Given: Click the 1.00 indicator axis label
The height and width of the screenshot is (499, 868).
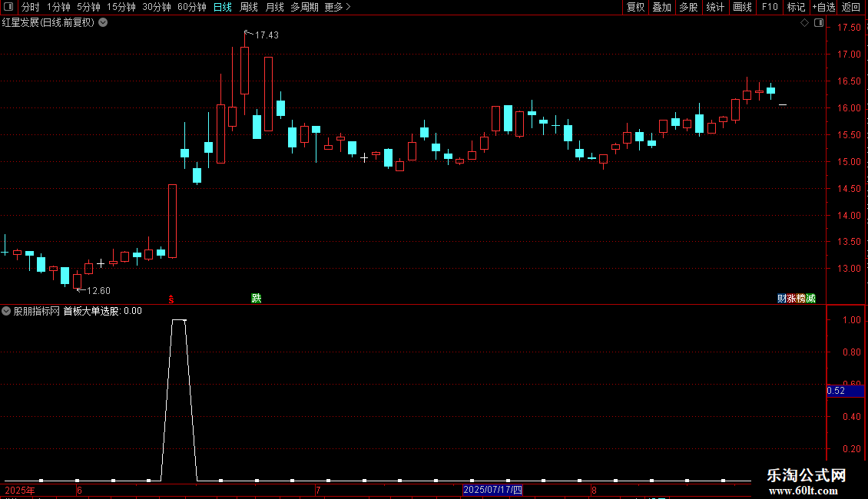Looking at the screenshot, I should click(851, 320).
